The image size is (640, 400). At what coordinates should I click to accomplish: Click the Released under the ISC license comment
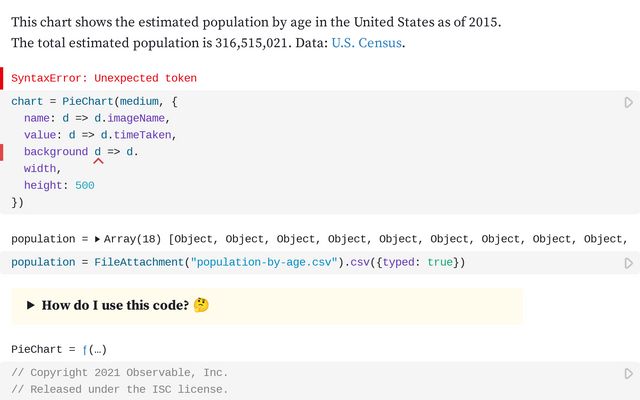click(x=120, y=389)
